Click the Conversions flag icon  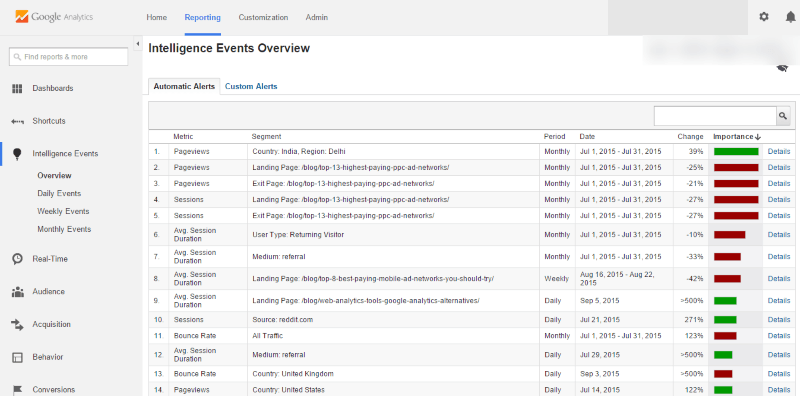[x=17, y=390]
